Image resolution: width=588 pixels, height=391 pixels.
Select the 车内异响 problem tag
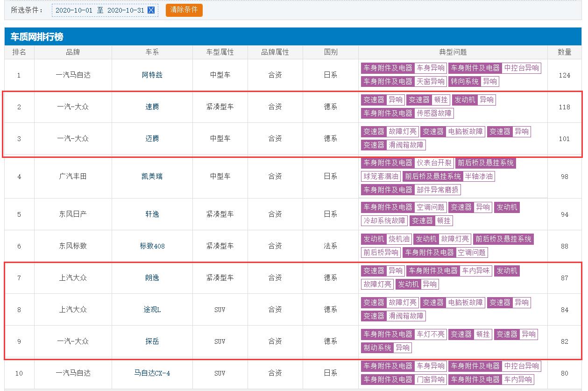pos(491,379)
